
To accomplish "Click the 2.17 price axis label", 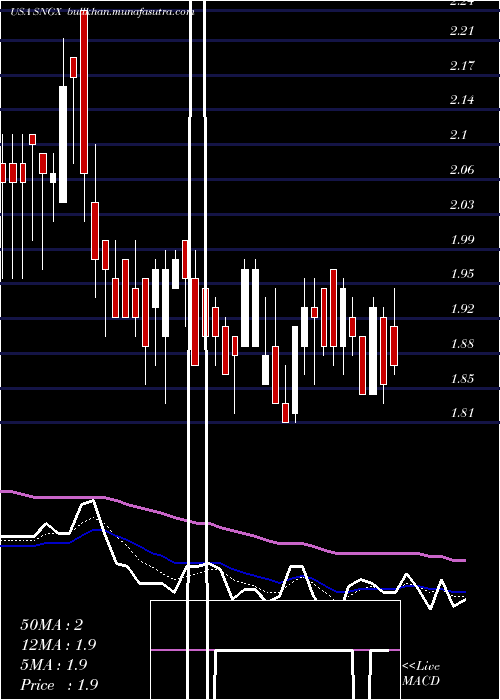I will point(462,66).
